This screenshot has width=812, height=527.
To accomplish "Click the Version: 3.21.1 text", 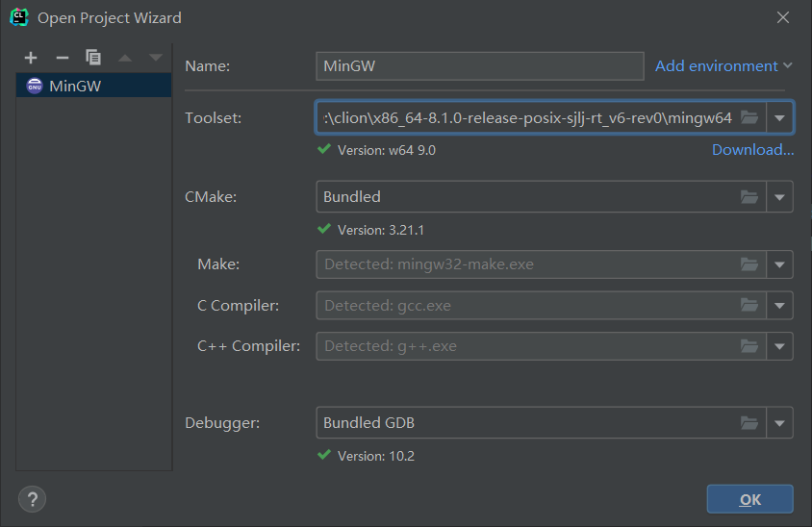I will [x=381, y=230].
